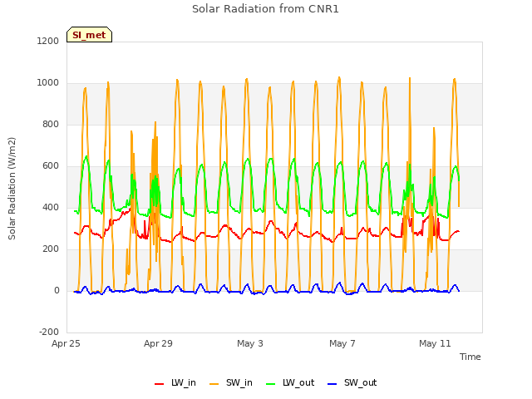
Task: Click the orange SW_in legend swatch
Action: click(x=214, y=384)
